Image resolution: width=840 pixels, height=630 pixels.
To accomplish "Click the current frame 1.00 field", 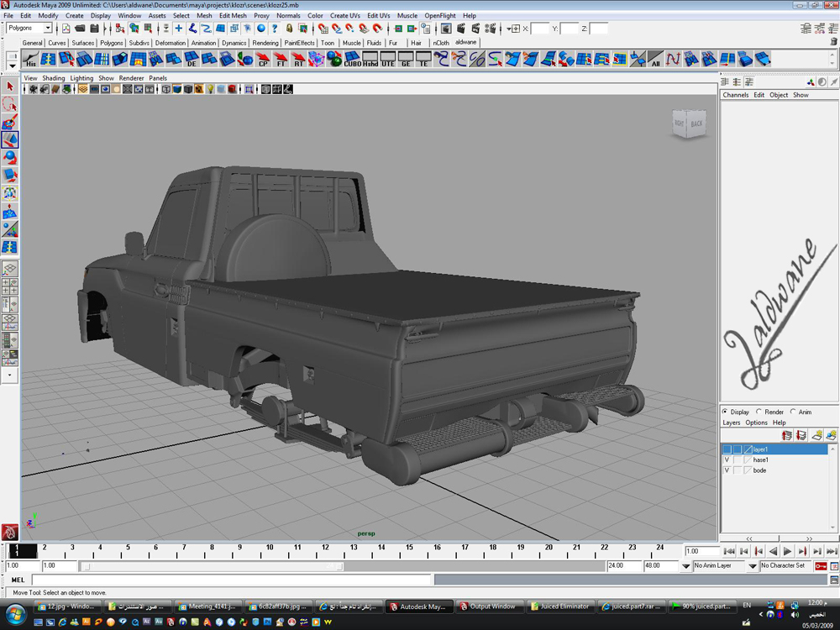I will (x=701, y=551).
